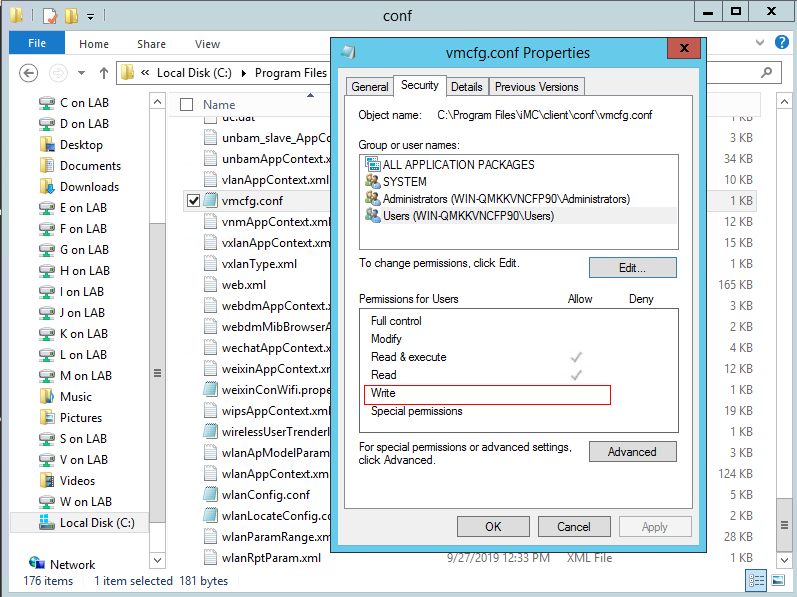Image resolution: width=797 pixels, height=597 pixels.
Task: Select Music library in navigation pane
Action: [x=75, y=397]
